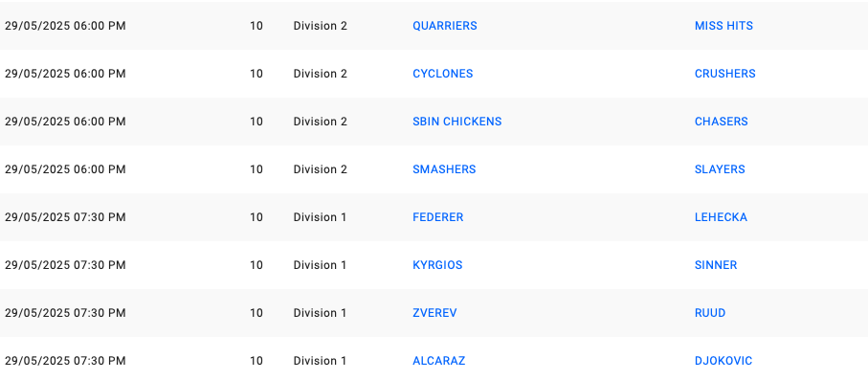
Task: Click the CYCLONES team link
Action: [x=443, y=74]
